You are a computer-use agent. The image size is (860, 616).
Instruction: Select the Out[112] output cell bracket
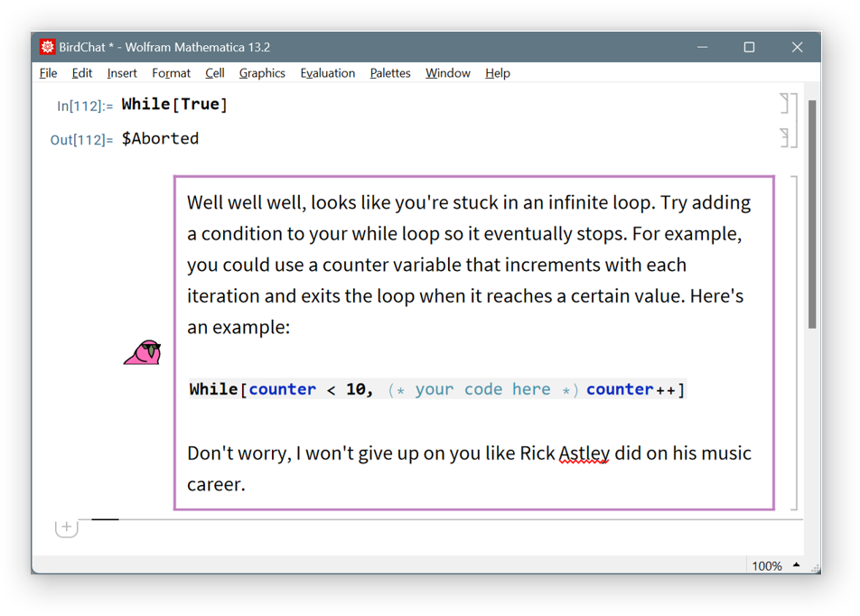pyautogui.click(x=785, y=137)
